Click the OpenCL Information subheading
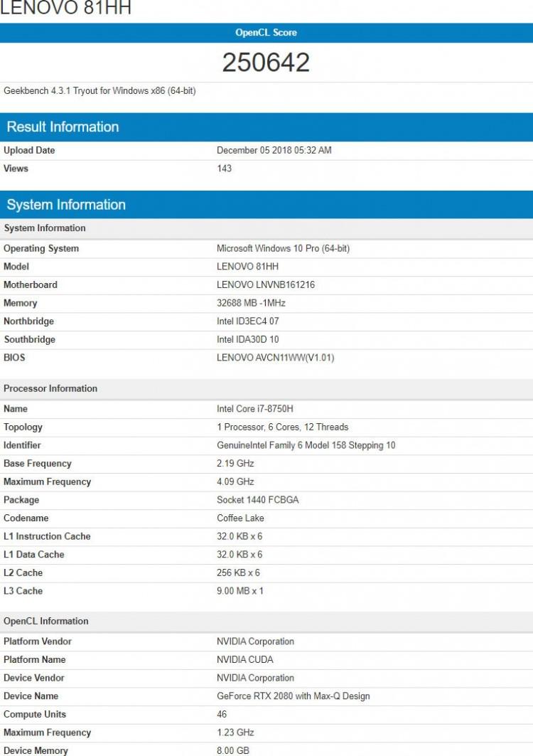 pyautogui.click(x=46, y=622)
